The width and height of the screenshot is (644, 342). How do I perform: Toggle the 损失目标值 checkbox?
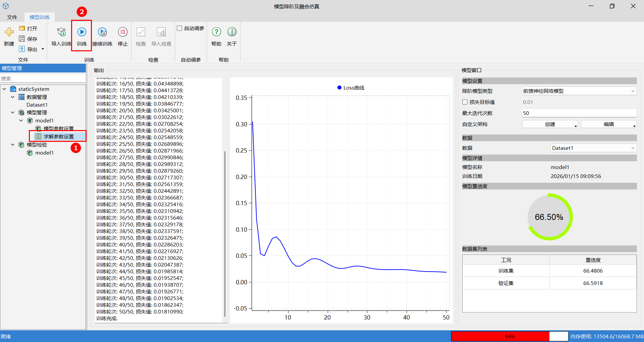(x=465, y=102)
